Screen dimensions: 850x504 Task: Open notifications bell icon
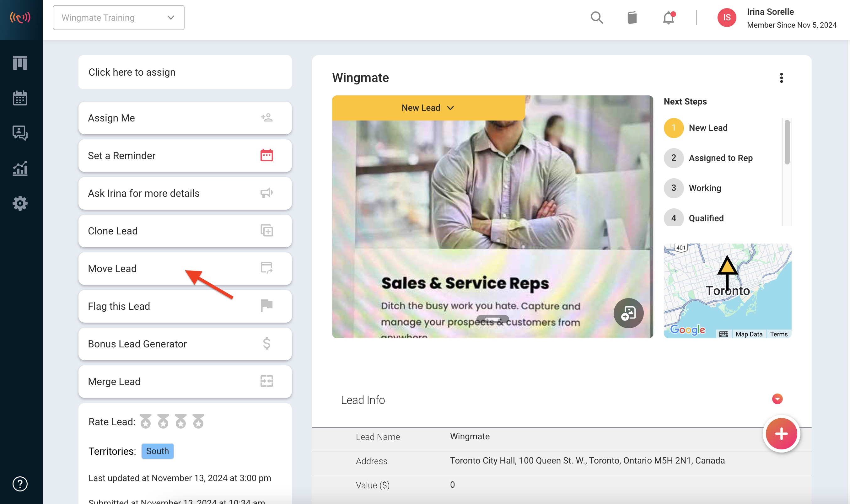tap(669, 18)
